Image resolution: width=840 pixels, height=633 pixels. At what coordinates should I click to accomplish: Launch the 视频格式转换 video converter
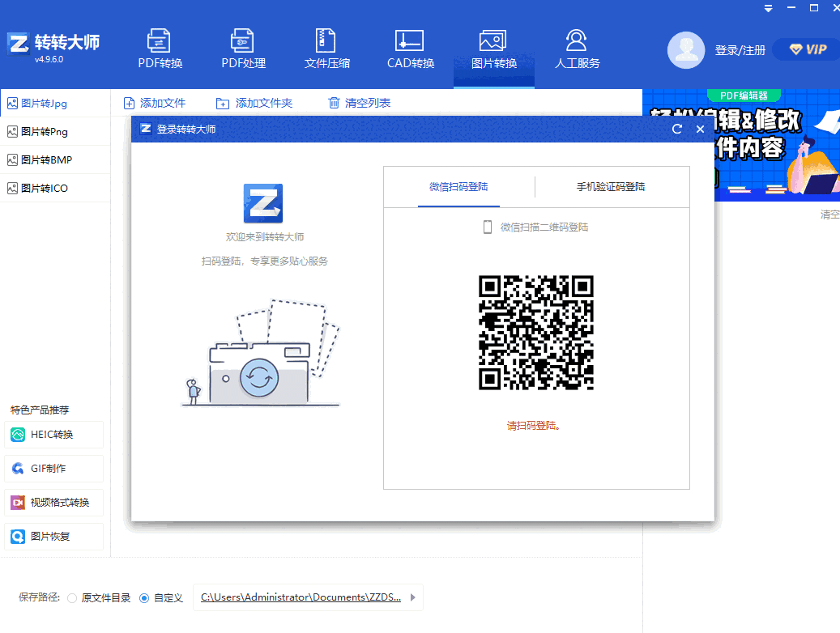53,503
